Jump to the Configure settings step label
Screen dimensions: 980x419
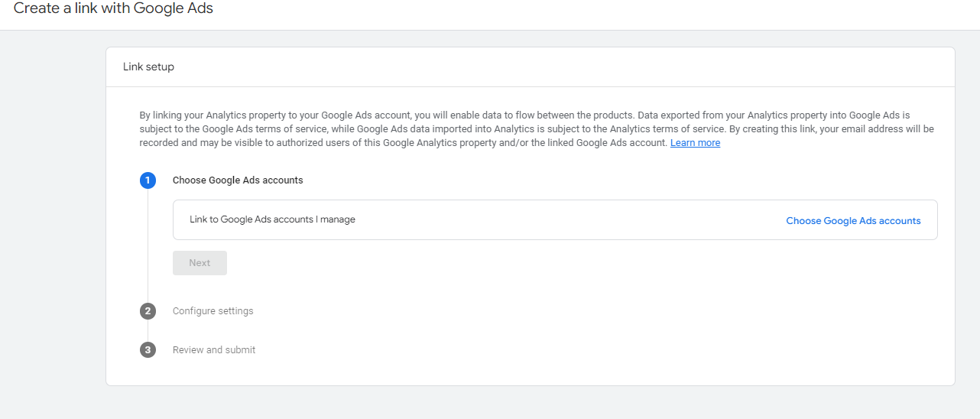(x=213, y=311)
